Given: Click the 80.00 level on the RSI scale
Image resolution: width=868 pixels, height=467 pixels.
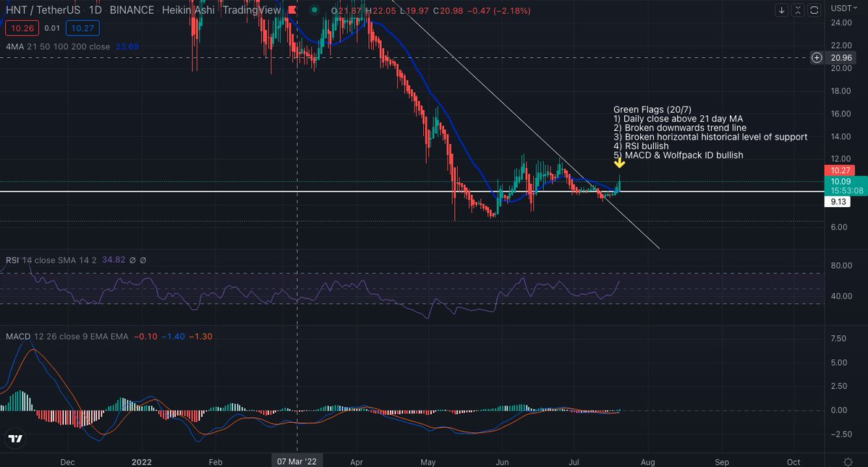Looking at the screenshot, I should pos(842,266).
